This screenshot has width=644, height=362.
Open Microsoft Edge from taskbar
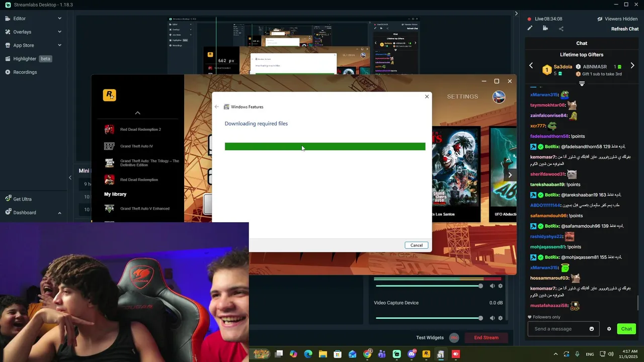(308, 354)
